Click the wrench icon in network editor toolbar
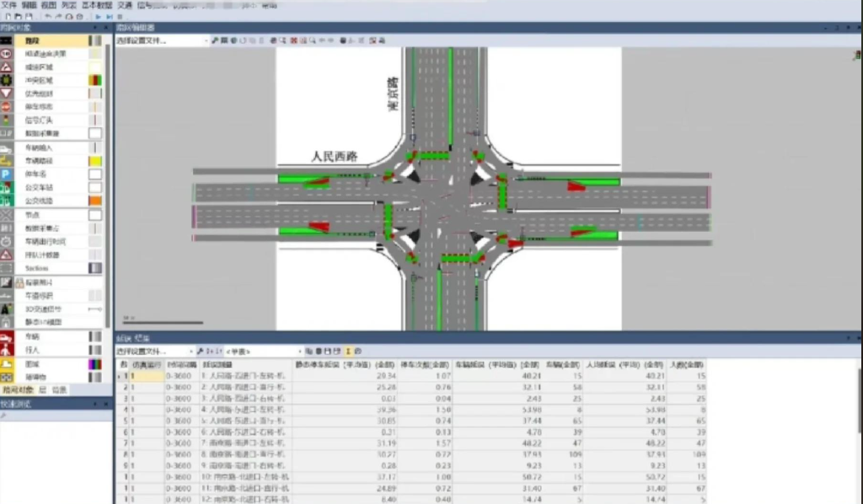This screenshot has width=863, height=504. point(215,40)
